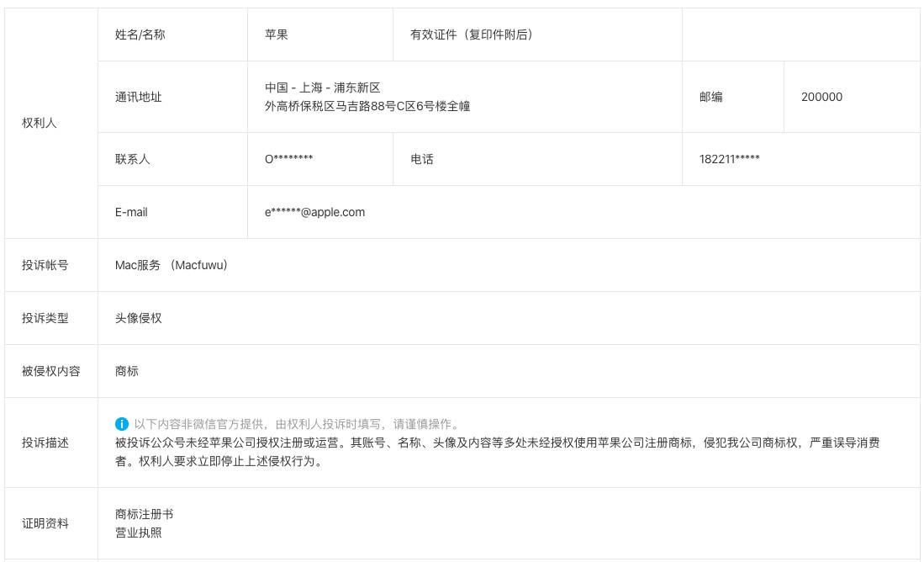Select postal code 200000
The height and width of the screenshot is (562, 924).
tap(821, 97)
